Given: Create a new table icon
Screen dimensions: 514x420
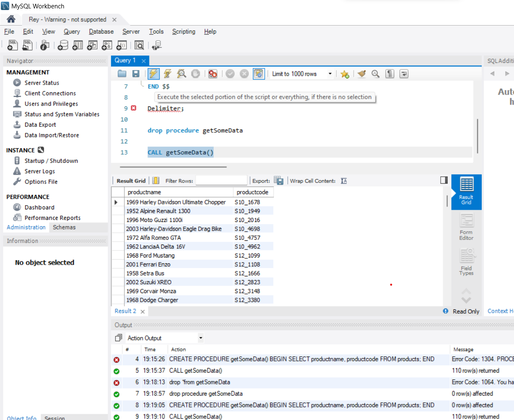Looking at the screenshot, I should click(x=77, y=45).
